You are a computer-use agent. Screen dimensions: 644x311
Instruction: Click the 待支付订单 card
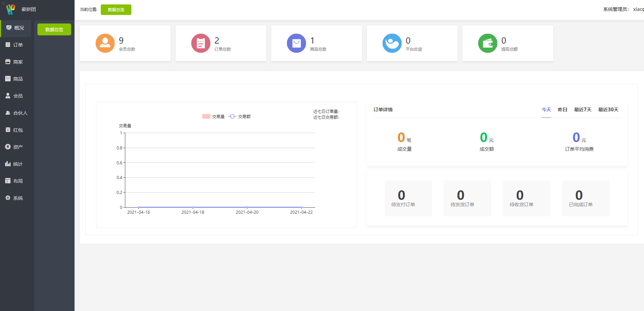(x=408, y=198)
